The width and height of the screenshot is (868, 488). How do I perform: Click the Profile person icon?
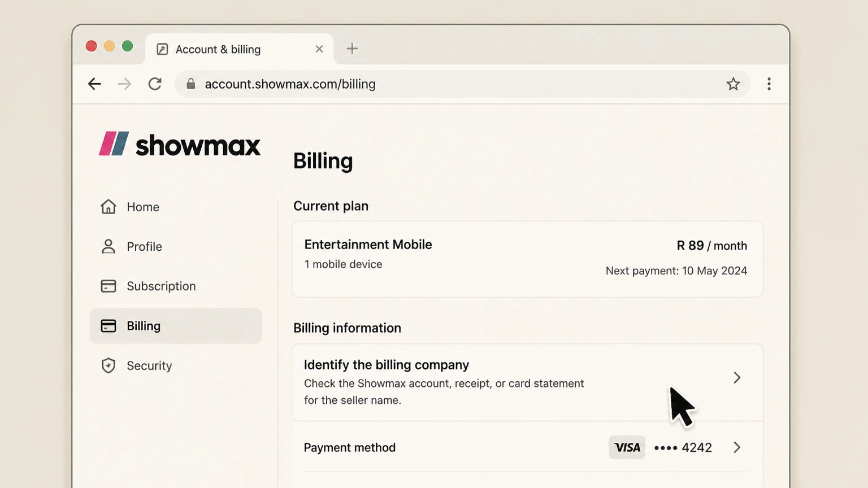[108, 246]
